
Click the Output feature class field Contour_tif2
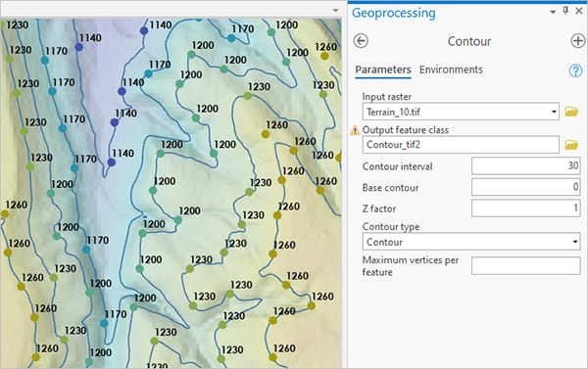461,145
